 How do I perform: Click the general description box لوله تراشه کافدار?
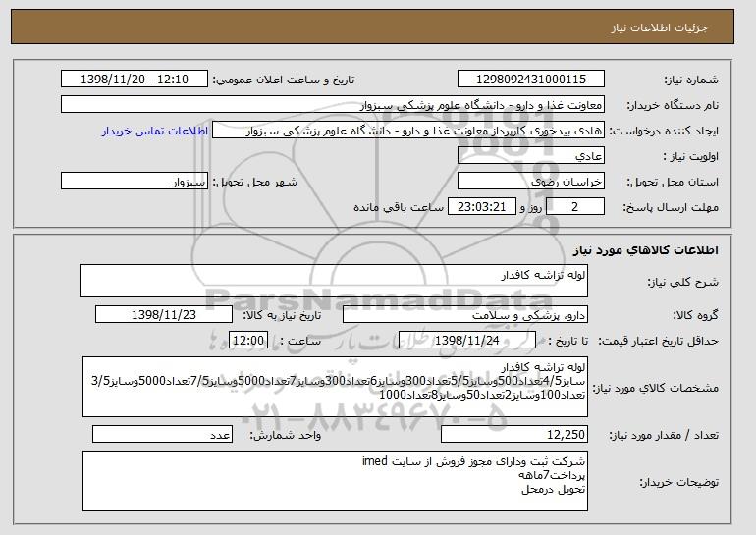pyautogui.click(x=334, y=281)
